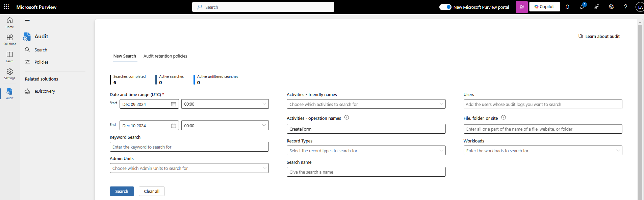
Task: Expand the Start time dropdown
Action: 264,104
